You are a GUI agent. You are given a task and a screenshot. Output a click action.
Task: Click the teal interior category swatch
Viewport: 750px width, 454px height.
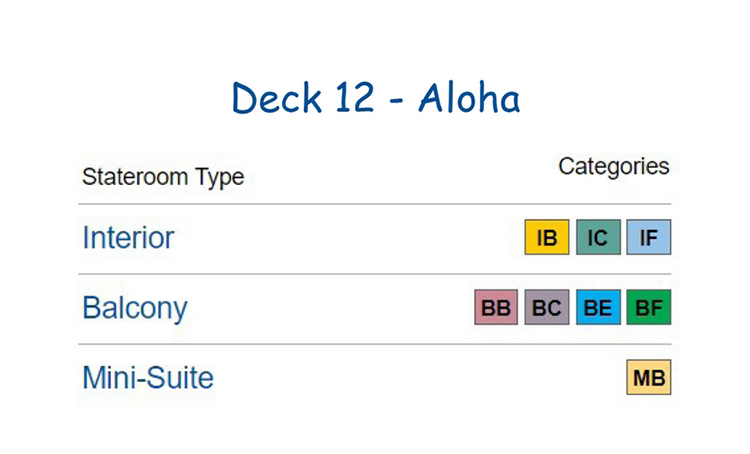click(598, 237)
